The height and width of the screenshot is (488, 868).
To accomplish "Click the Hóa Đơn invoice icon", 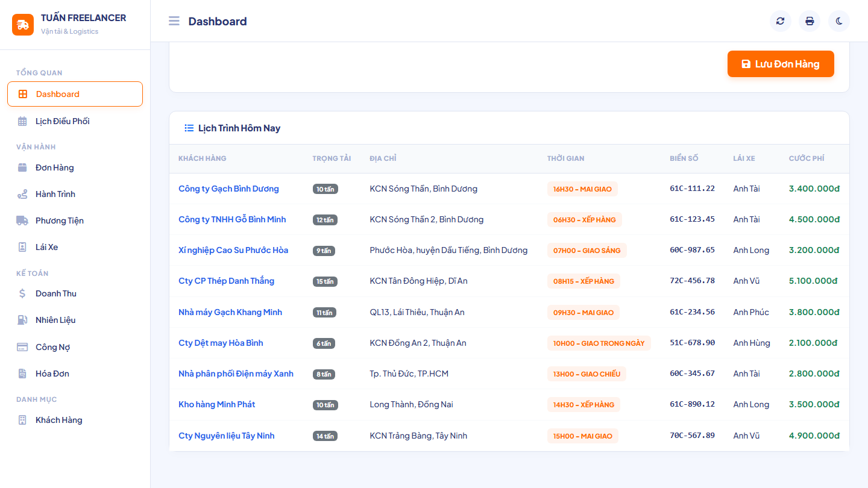I will pyautogui.click(x=22, y=374).
